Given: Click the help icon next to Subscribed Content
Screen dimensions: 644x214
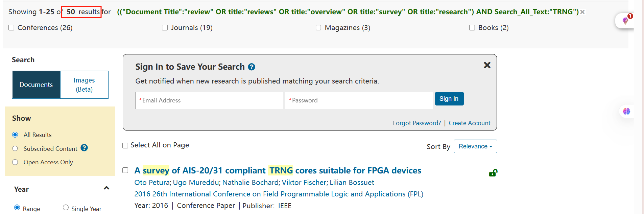Looking at the screenshot, I should pyautogui.click(x=85, y=148).
